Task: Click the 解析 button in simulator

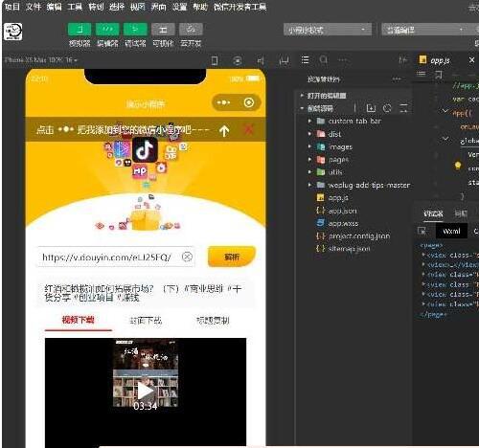Action: click(x=232, y=257)
